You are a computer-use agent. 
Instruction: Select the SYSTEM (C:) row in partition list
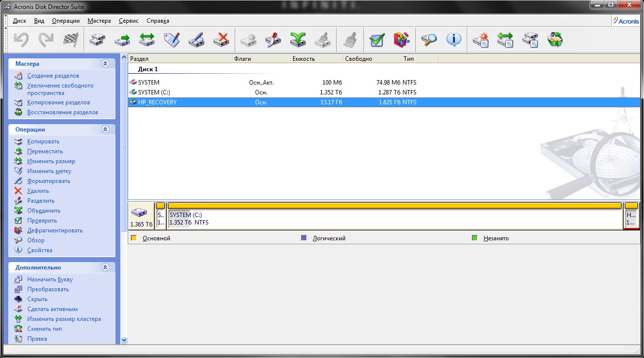click(x=383, y=92)
